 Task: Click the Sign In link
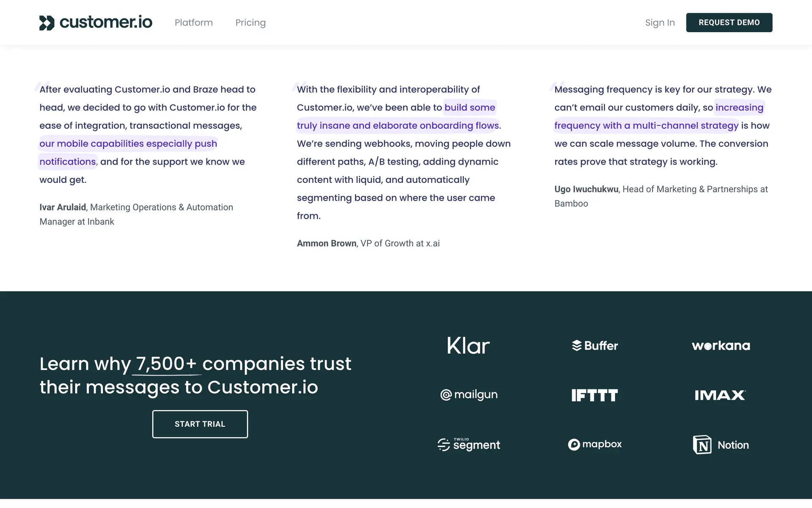click(660, 23)
